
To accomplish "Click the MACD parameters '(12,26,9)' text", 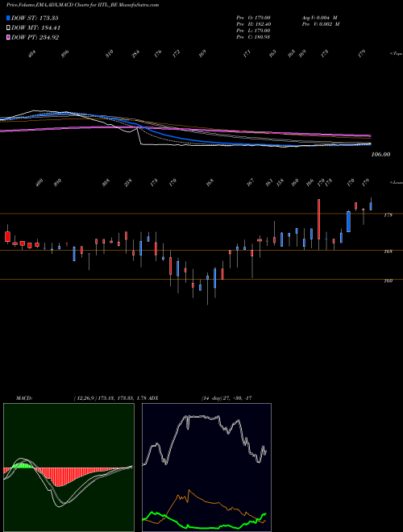I will [x=85, y=398].
